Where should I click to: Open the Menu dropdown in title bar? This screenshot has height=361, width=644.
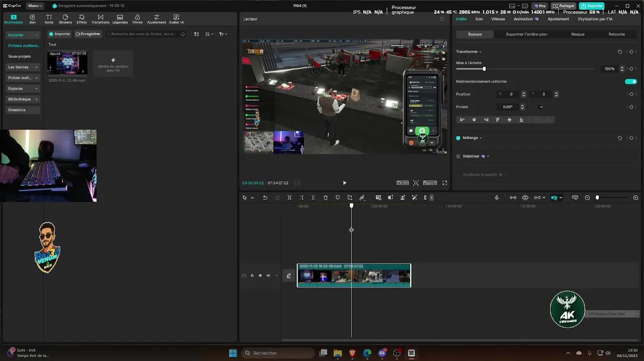pos(35,6)
